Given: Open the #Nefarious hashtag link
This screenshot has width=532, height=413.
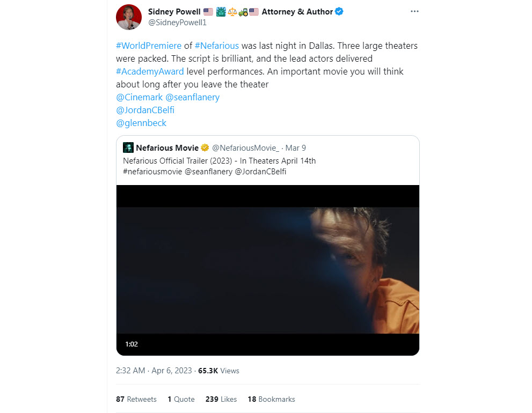Looking at the screenshot, I should [216, 46].
